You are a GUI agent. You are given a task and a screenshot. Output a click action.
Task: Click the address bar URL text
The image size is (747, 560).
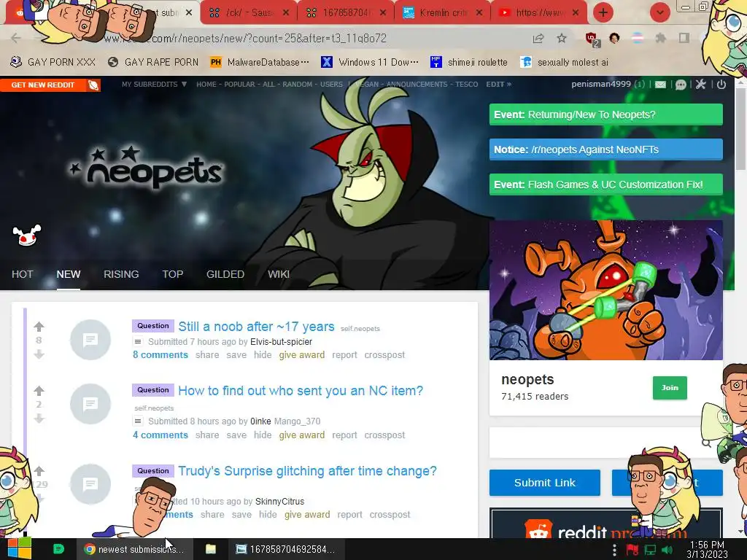245,38
